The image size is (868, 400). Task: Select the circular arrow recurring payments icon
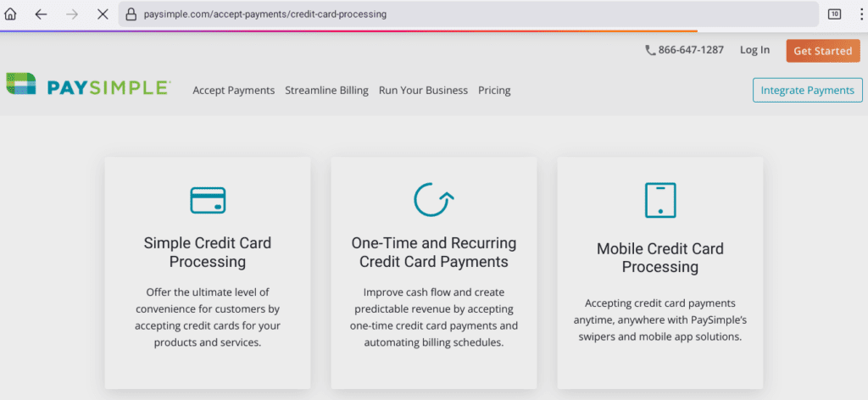[434, 198]
